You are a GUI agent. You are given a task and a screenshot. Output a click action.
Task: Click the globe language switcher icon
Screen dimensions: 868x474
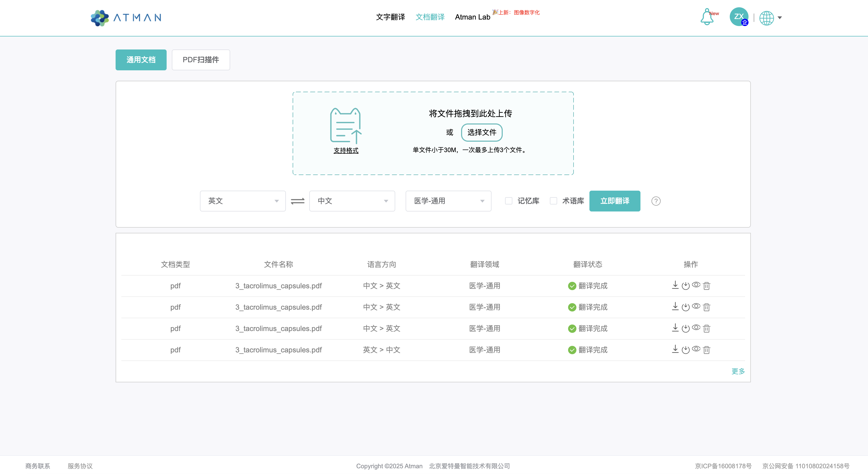tap(767, 18)
